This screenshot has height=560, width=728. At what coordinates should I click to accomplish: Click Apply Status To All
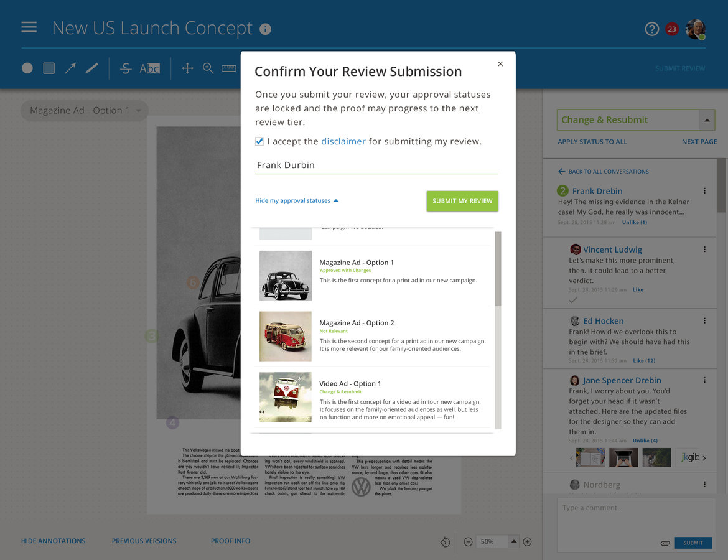[x=592, y=142]
